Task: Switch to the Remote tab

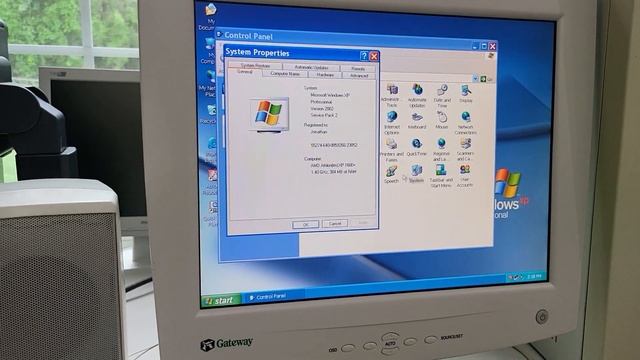Action: click(358, 69)
